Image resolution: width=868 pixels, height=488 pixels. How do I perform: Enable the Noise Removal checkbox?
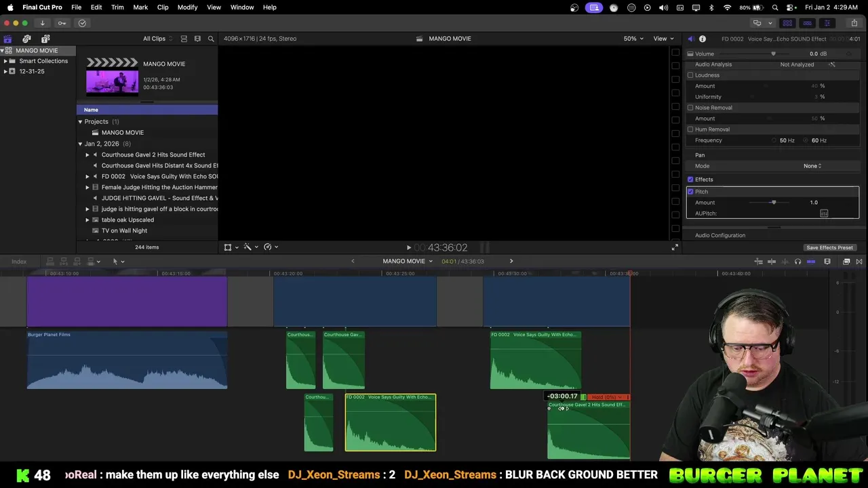[690, 108]
